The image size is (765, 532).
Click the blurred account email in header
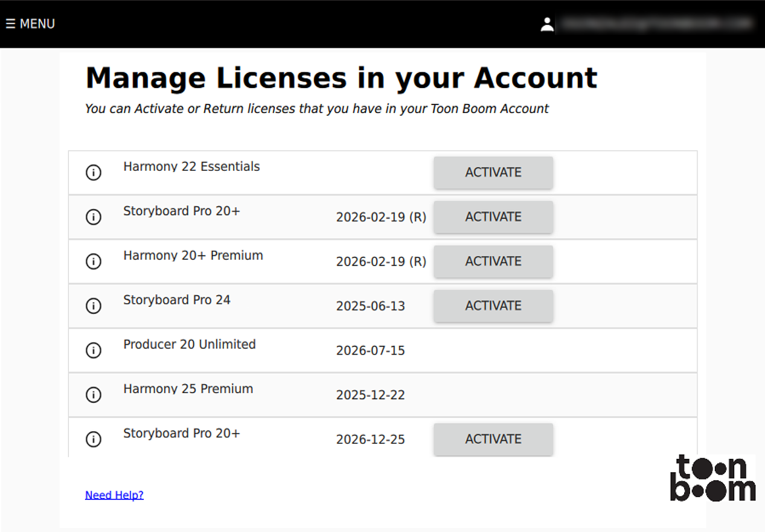655,24
